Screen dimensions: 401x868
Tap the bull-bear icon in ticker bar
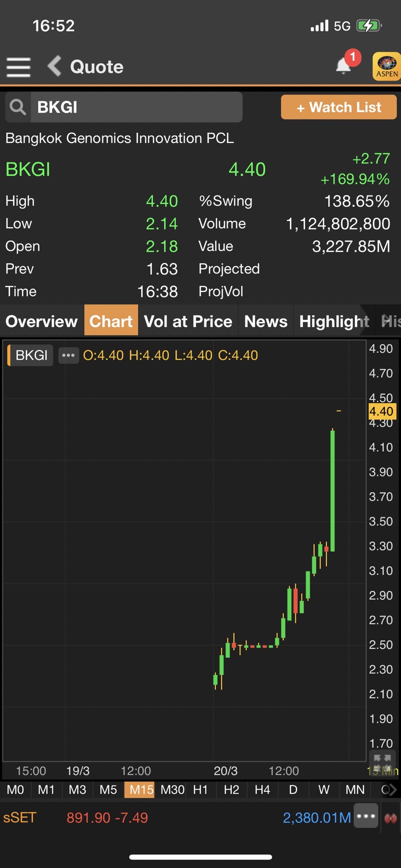coord(390,818)
